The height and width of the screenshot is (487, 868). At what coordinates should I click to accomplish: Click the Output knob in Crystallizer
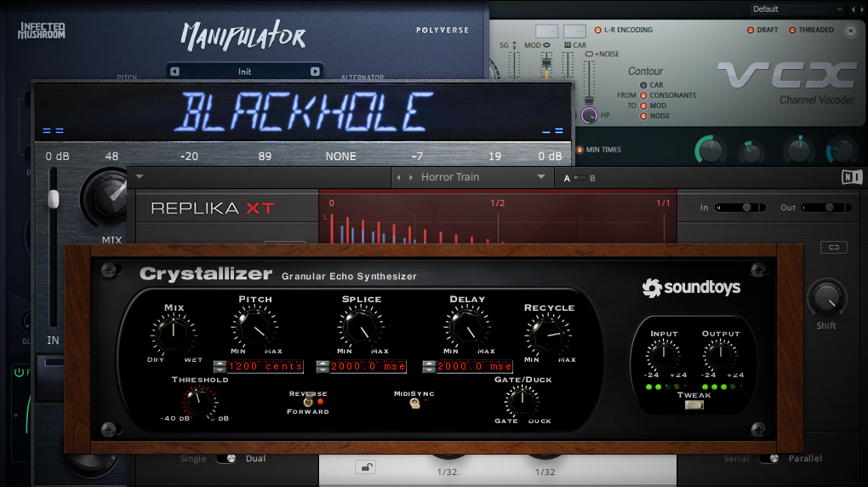click(720, 354)
